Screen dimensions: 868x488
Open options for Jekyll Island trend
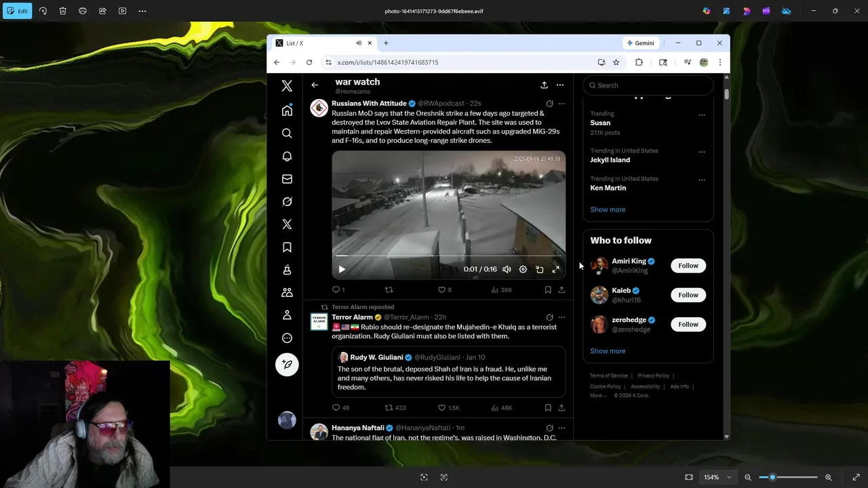[x=702, y=152]
